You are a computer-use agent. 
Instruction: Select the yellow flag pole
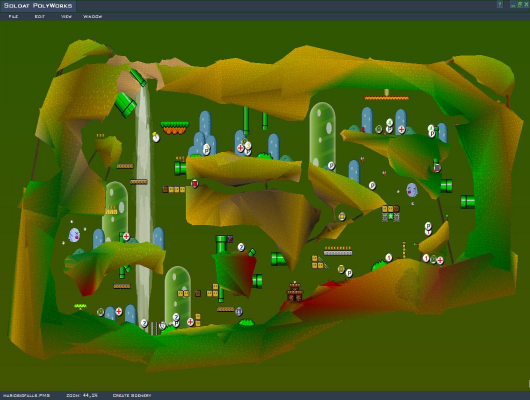tap(404, 250)
